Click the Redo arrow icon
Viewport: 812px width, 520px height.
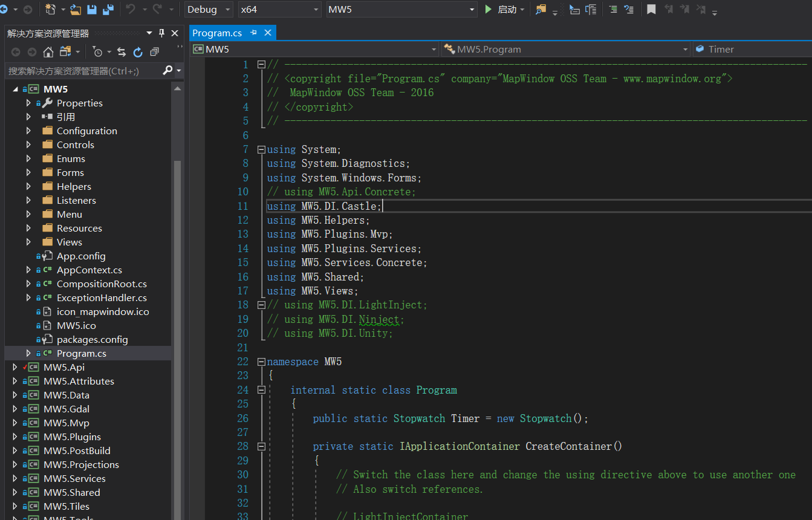click(157, 10)
